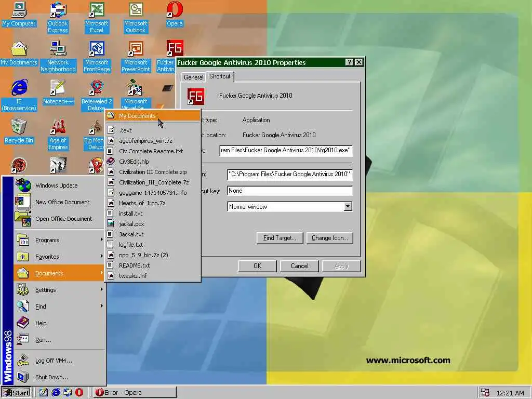This screenshot has height=399, width=532.
Task: Open IE (Browservice) desktop icon
Action: point(19,96)
